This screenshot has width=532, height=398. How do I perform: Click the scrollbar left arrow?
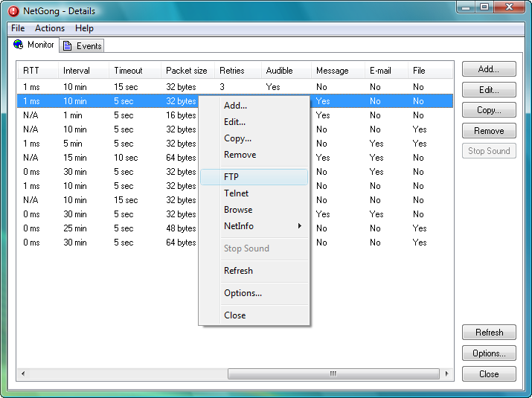point(23,374)
